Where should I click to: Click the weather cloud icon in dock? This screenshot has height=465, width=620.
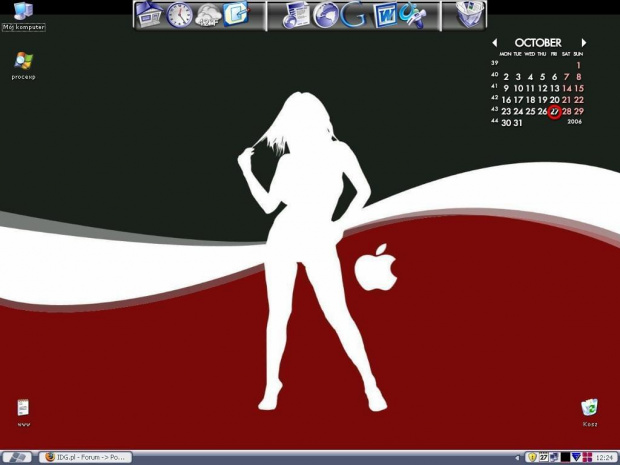click(x=209, y=15)
